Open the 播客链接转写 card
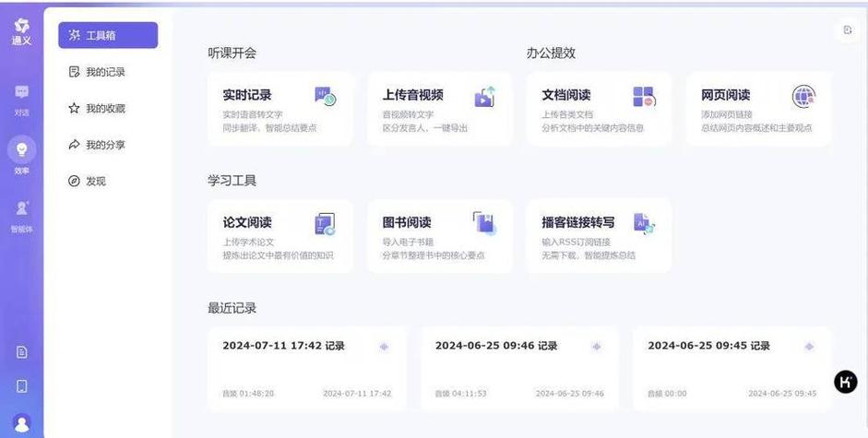 point(599,236)
